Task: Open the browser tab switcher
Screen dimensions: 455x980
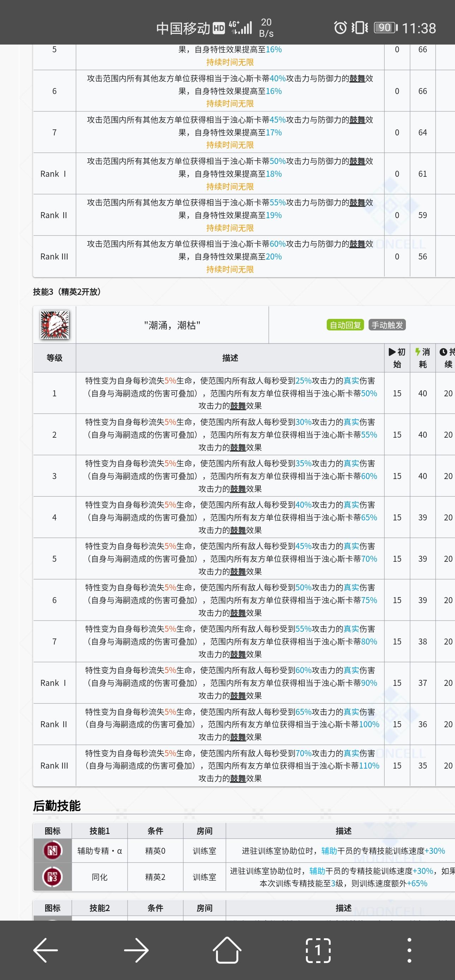Action: (x=318, y=950)
